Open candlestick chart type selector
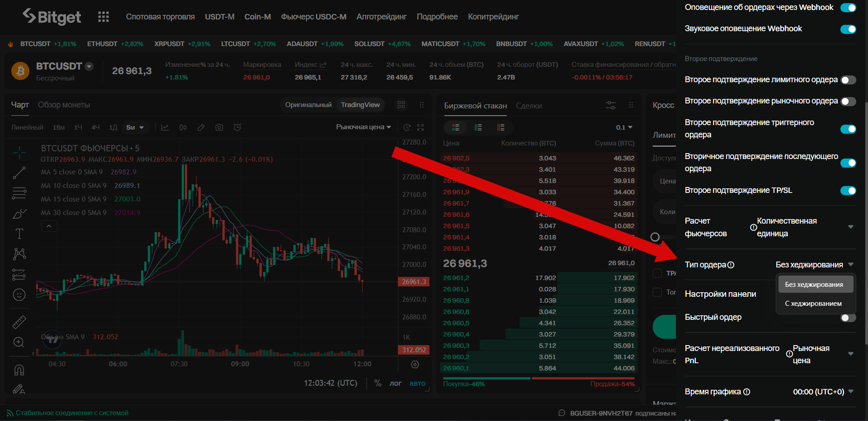The image size is (868, 421). tap(183, 127)
